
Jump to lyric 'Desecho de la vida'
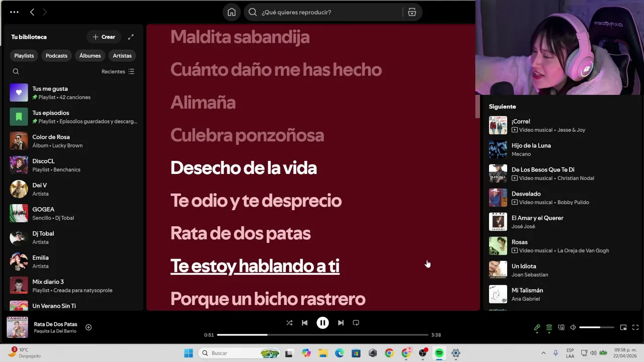click(244, 168)
